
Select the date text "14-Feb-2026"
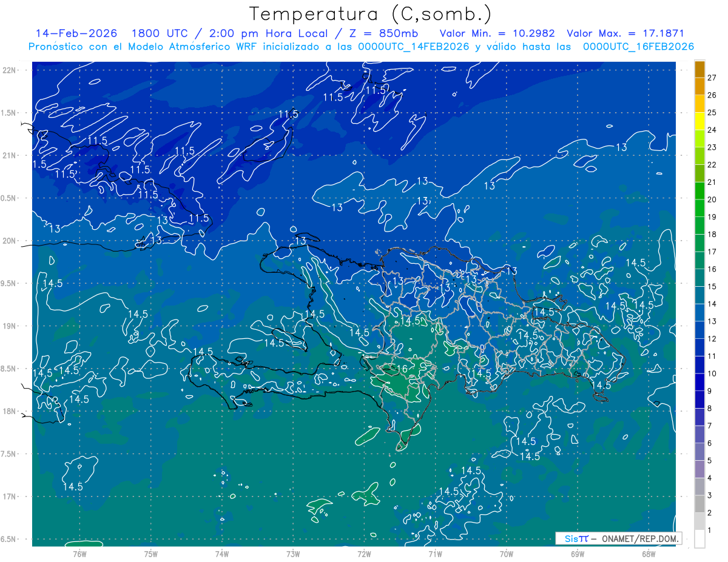tap(76, 33)
